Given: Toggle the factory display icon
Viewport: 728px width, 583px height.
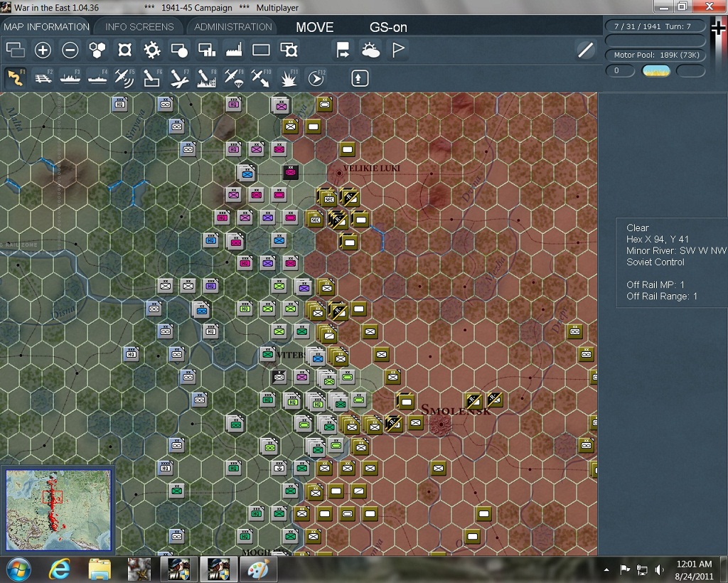Looking at the screenshot, I should pos(234,50).
